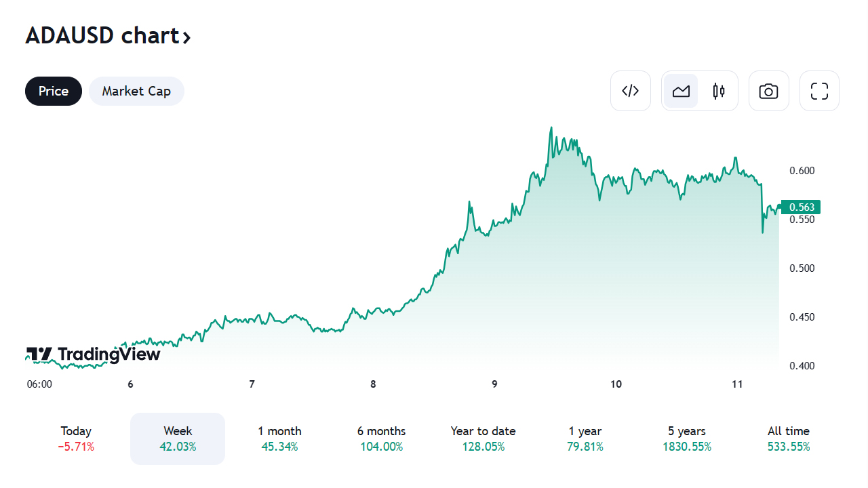Switch to candlestick chart view
The height and width of the screenshot is (488, 868).
coord(719,91)
